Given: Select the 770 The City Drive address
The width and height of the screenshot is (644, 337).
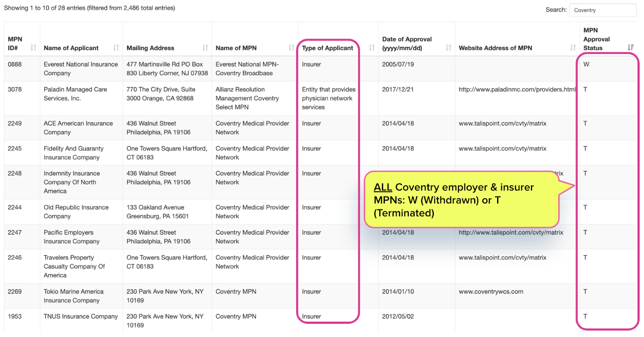Looking at the screenshot, I should [x=161, y=94].
